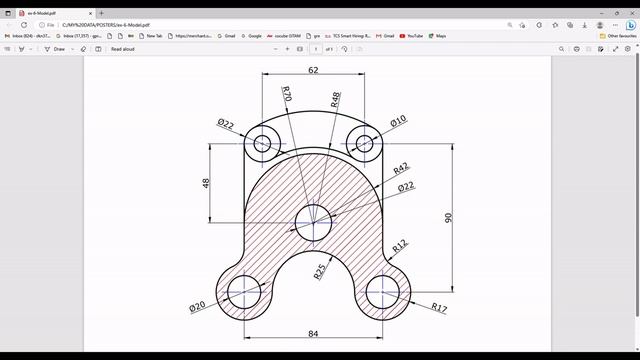640x360 pixels.
Task: Rotate the PDF page
Action: pos(344,49)
